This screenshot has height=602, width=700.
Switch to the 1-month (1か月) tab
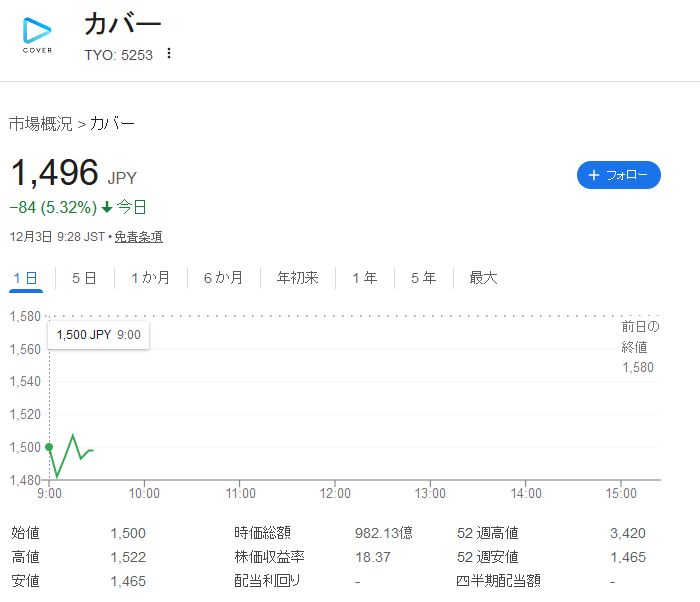pos(150,278)
